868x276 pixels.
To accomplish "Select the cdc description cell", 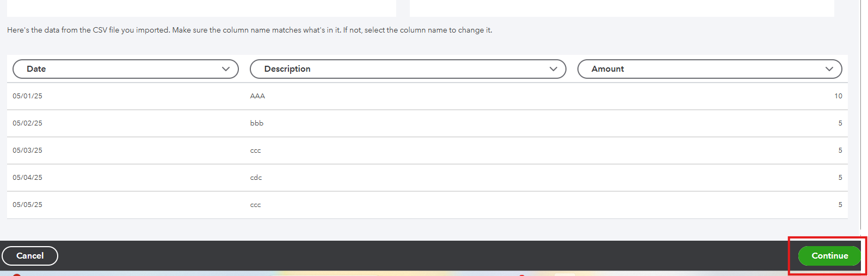I will (x=256, y=178).
